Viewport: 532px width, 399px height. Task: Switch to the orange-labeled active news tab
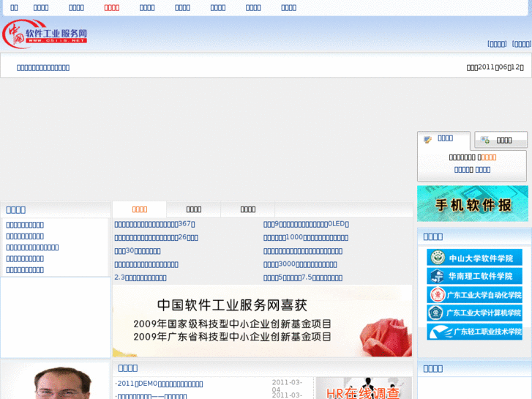140,209
